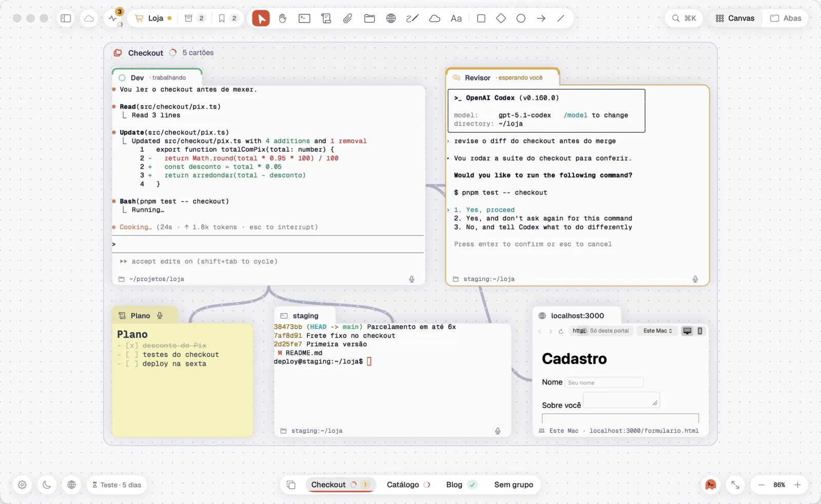Select the hand pan tool

tap(283, 18)
